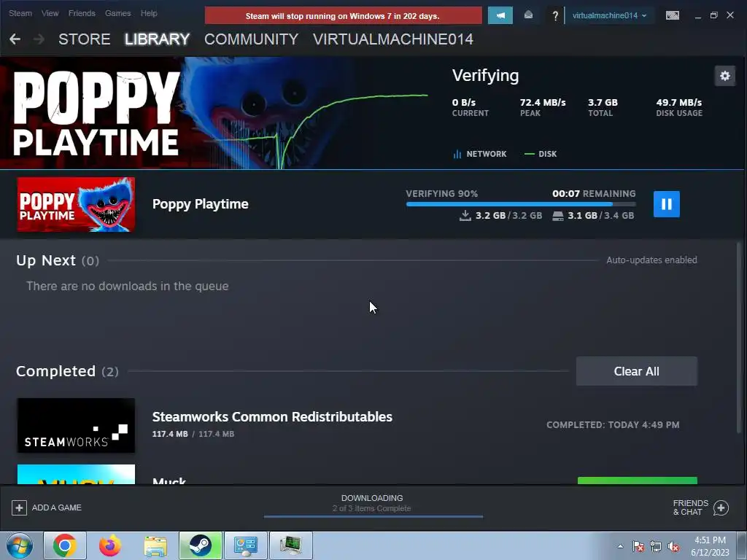The width and height of the screenshot is (747, 560).
Task: Click the Auto-updates enabled link
Action: click(x=651, y=260)
